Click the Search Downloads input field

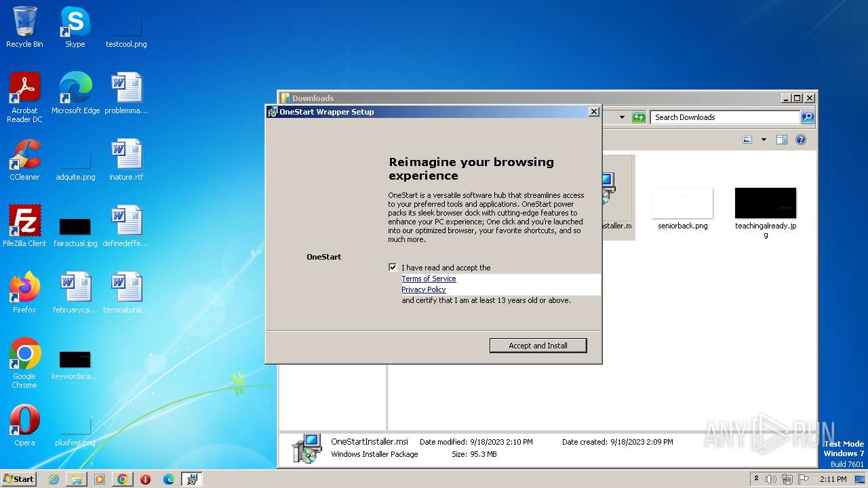(725, 117)
